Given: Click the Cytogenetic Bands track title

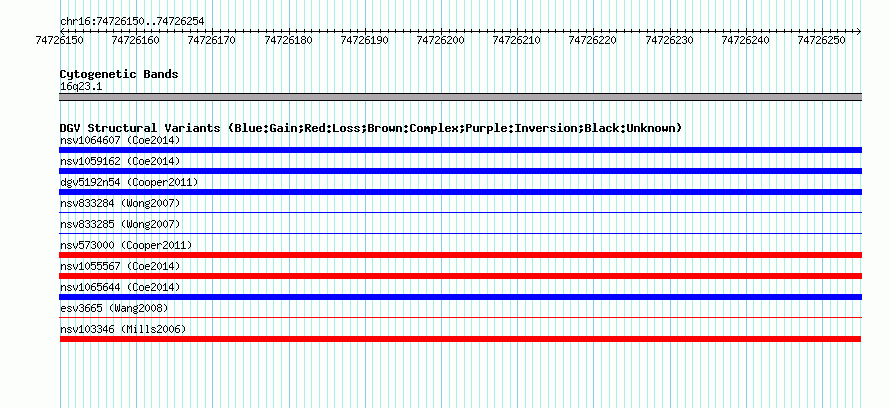Looking at the screenshot, I should coord(119,74).
